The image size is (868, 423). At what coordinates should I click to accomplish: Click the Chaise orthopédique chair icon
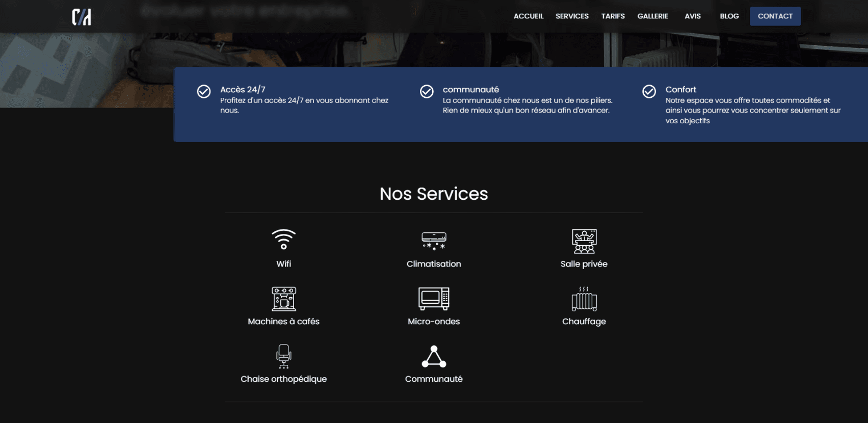[283, 356]
